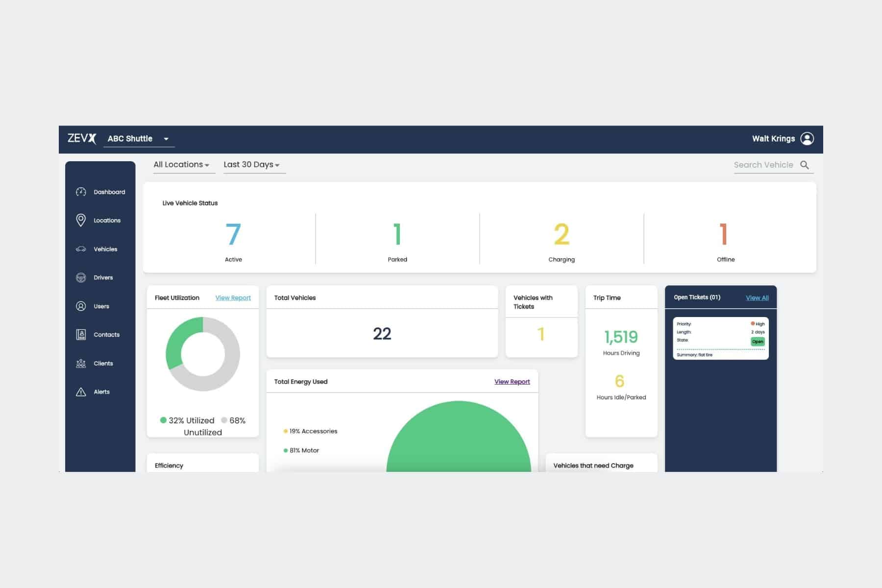Click the Efficiency card header
Viewport: 882px width, 588px height.
(x=169, y=465)
